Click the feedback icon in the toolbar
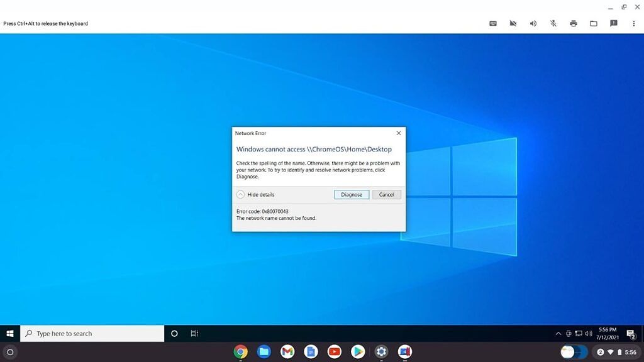Screen dimensions: 644x362 click(x=613, y=23)
